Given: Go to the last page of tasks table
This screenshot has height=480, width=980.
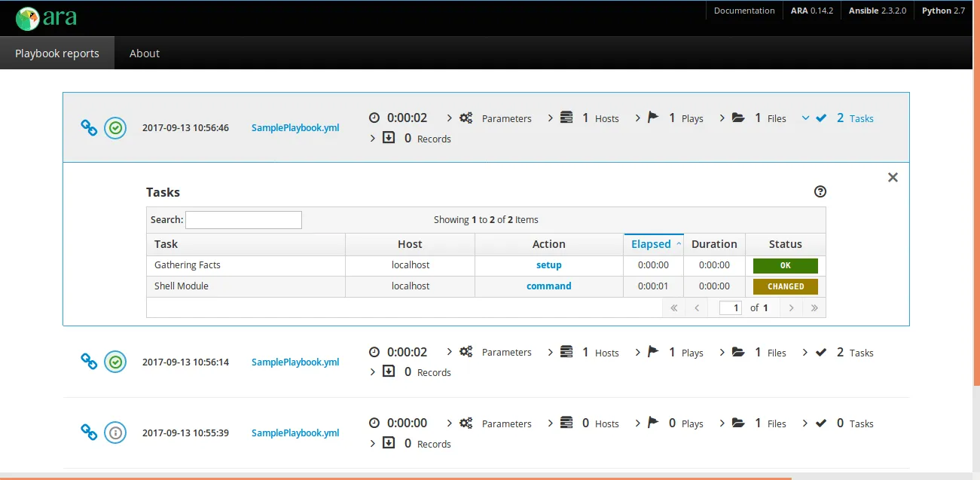Looking at the screenshot, I should click(x=814, y=307).
